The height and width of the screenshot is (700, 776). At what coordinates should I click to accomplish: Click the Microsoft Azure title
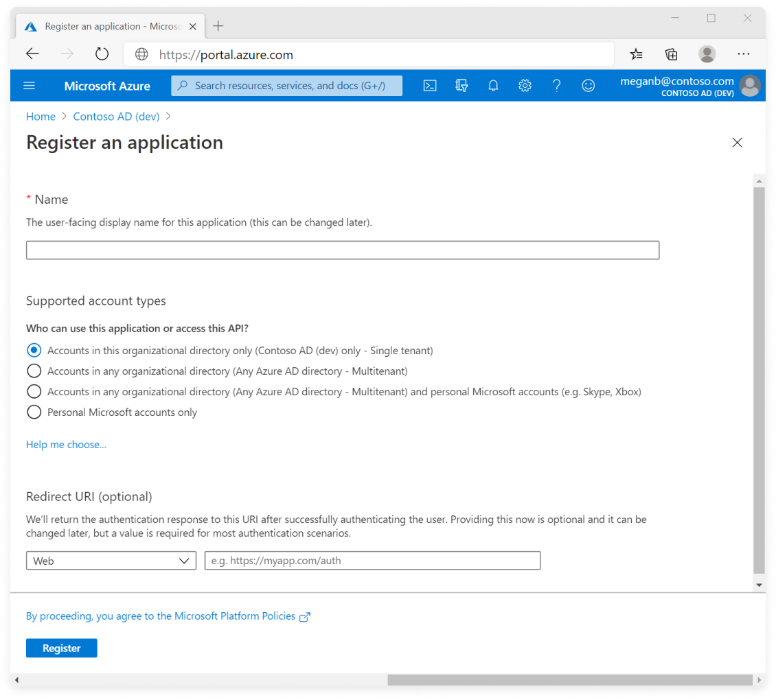(x=107, y=86)
